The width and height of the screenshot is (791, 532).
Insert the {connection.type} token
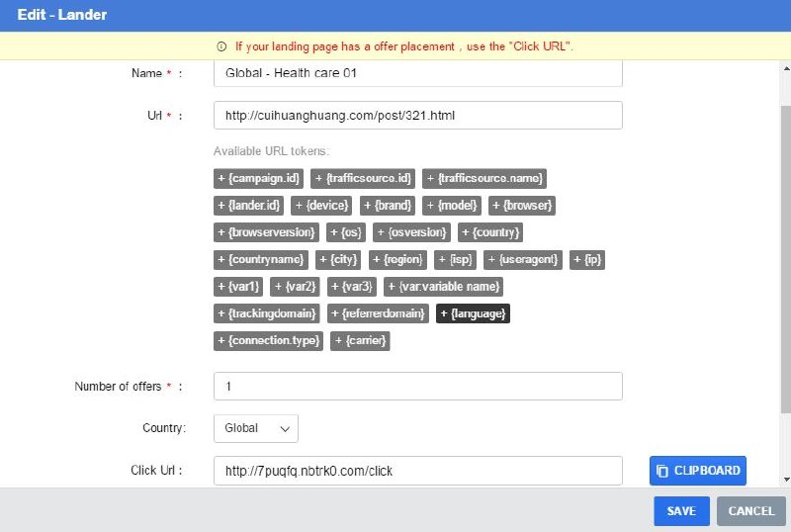269,340
